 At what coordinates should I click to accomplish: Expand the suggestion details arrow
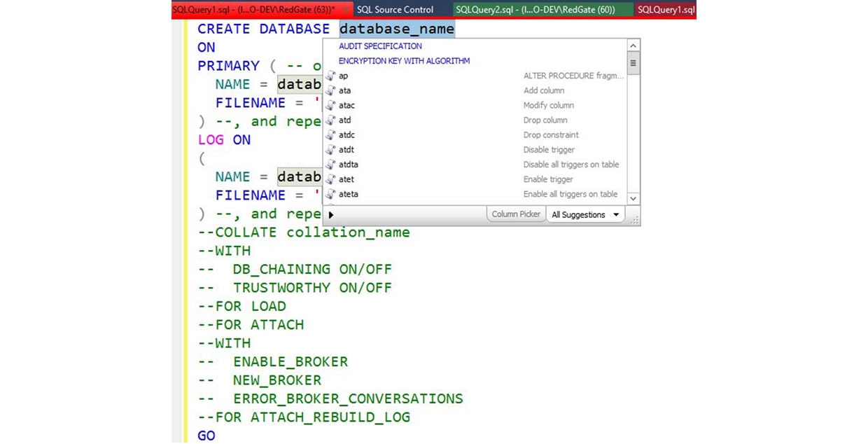331,215
